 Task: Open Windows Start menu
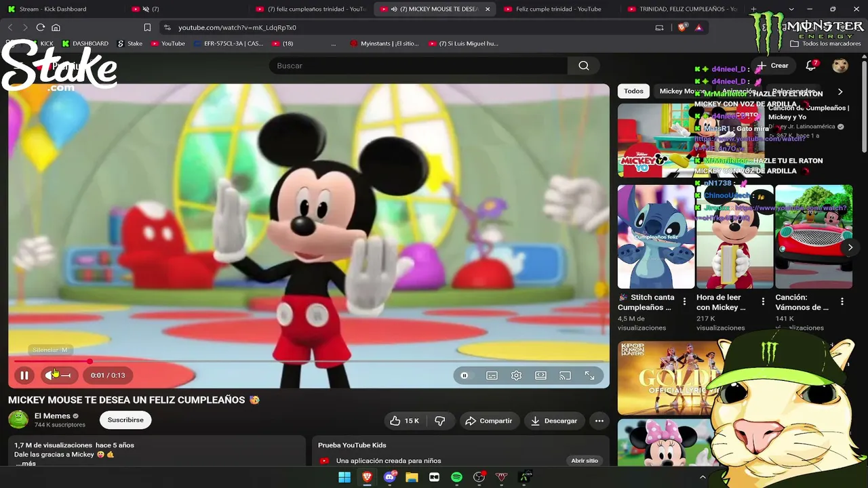(344, 477)
